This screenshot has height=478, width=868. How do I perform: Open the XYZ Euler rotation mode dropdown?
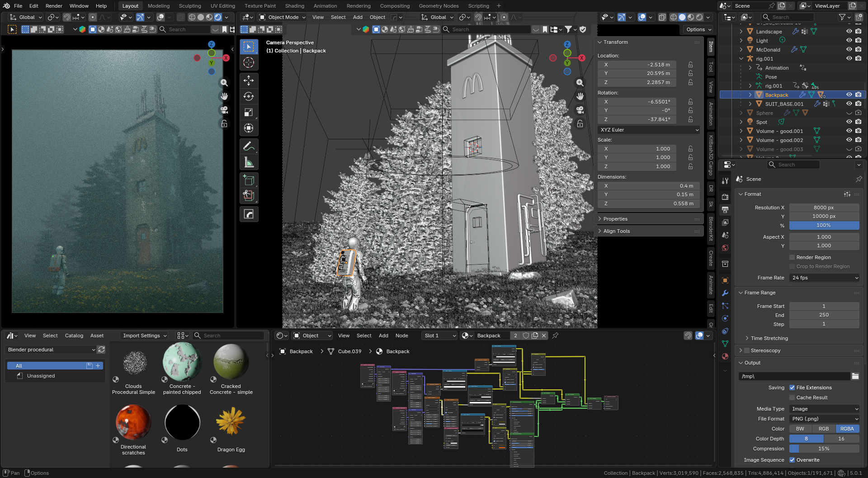point(649,130)
